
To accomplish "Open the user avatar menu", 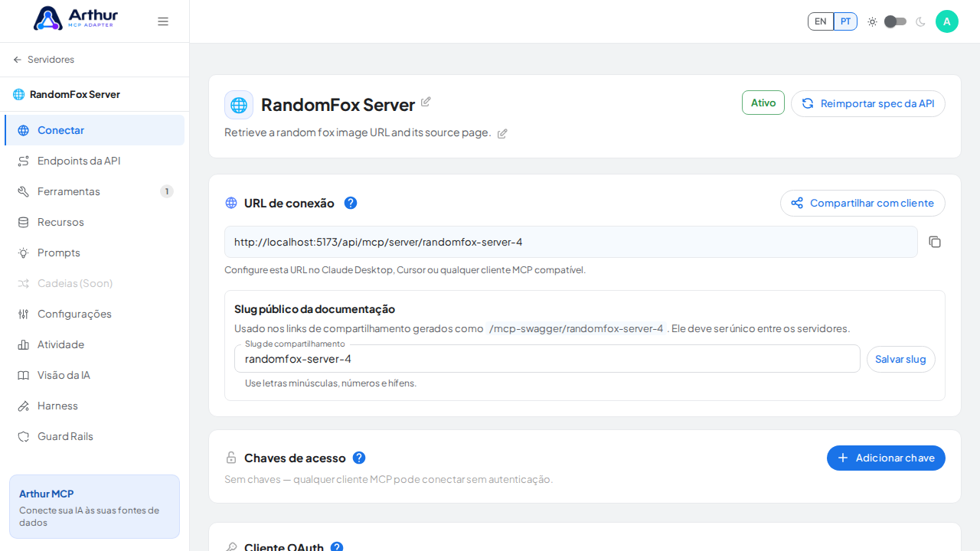I will point(947,21).
